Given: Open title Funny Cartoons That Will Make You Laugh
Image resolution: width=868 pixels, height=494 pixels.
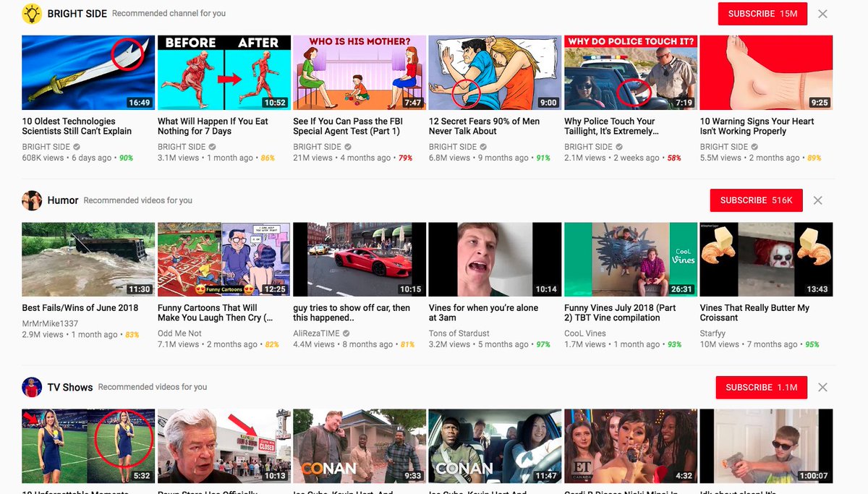Looking at the screenshot, I should pos(216,313).
